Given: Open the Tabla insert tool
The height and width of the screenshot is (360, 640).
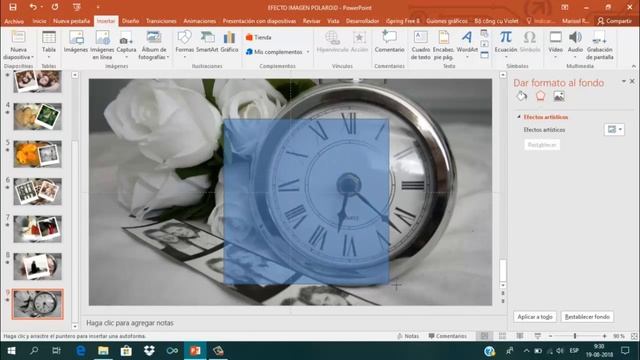Looking at the screenshot, I should [49, 43].
